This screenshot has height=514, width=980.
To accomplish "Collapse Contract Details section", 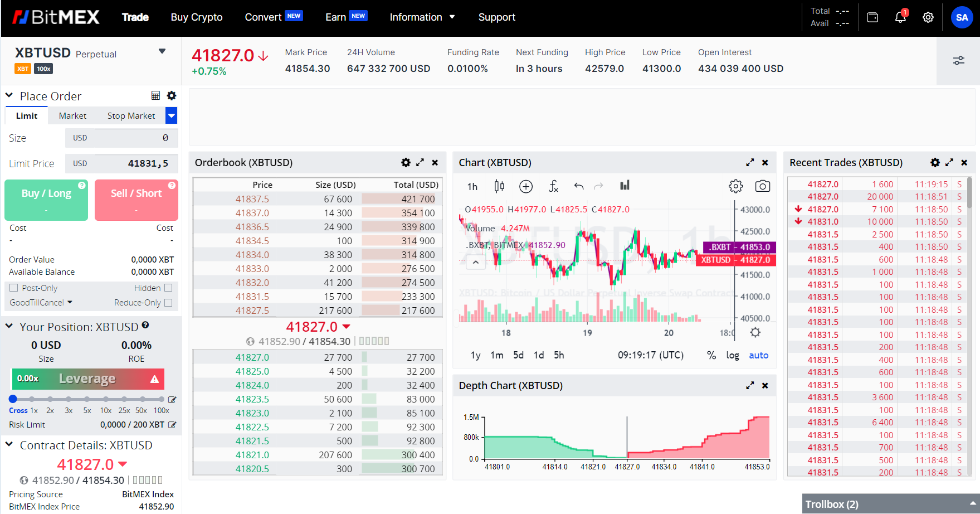I will (9, 444).
